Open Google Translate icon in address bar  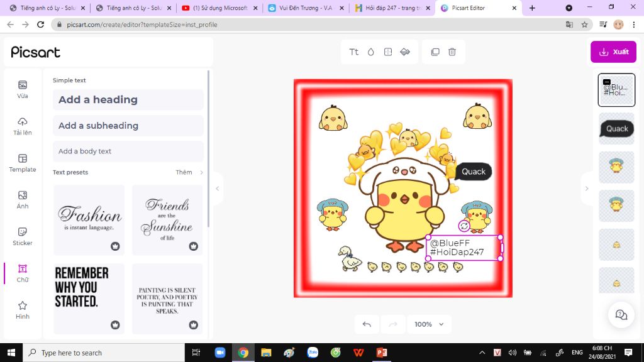pos(569,25)
